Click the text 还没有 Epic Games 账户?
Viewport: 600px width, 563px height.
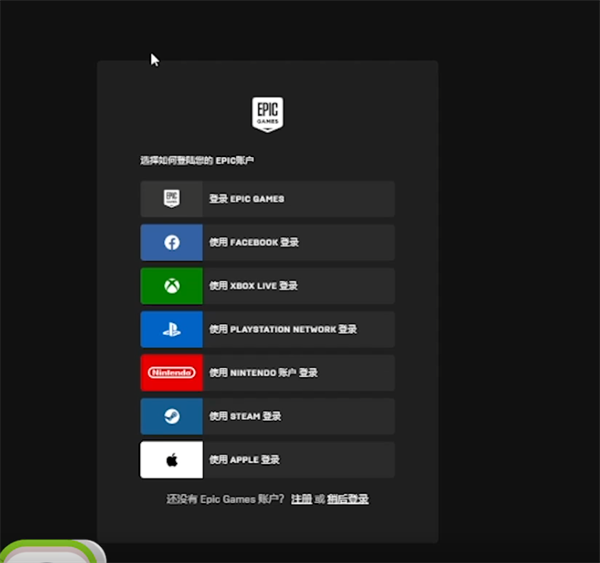click(225, 499)
